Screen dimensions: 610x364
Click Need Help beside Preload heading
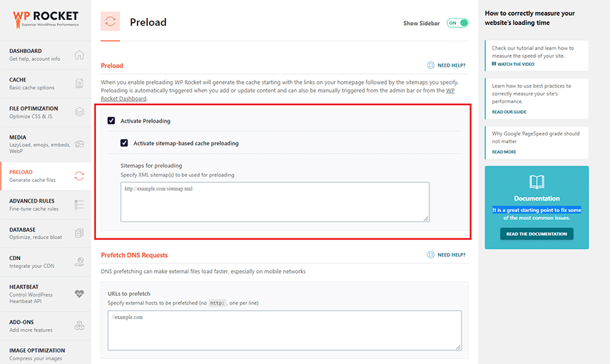click(446, 65)
